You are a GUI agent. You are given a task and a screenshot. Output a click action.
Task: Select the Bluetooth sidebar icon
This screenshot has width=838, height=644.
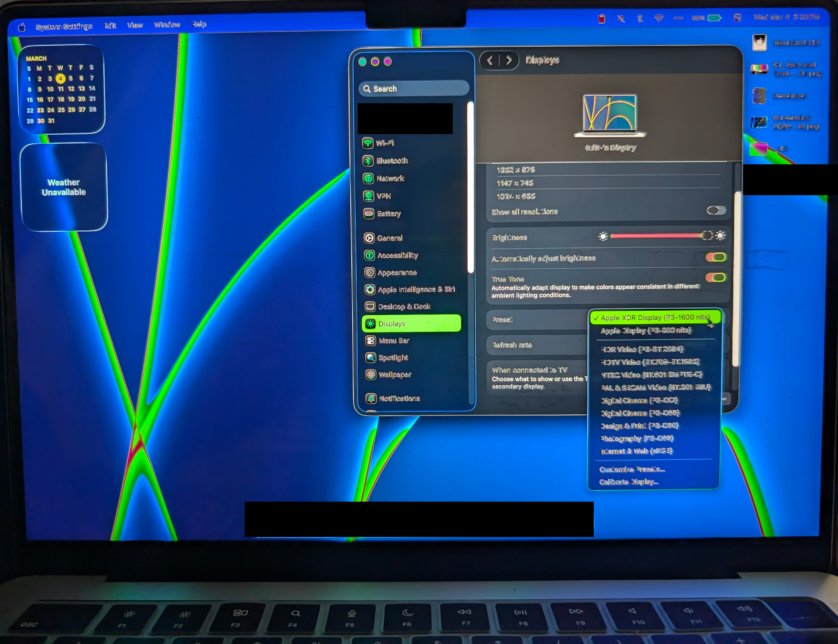(x=368, y=161)
